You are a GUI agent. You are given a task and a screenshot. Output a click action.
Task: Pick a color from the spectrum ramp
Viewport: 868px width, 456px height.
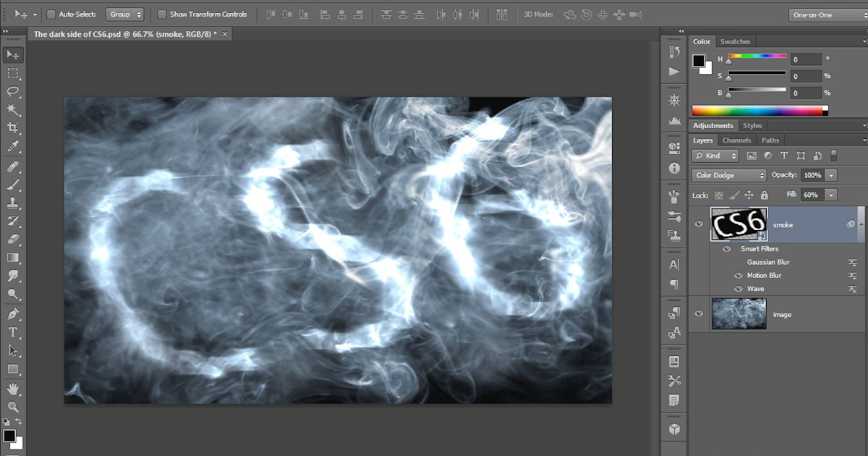tap(760, 111)
